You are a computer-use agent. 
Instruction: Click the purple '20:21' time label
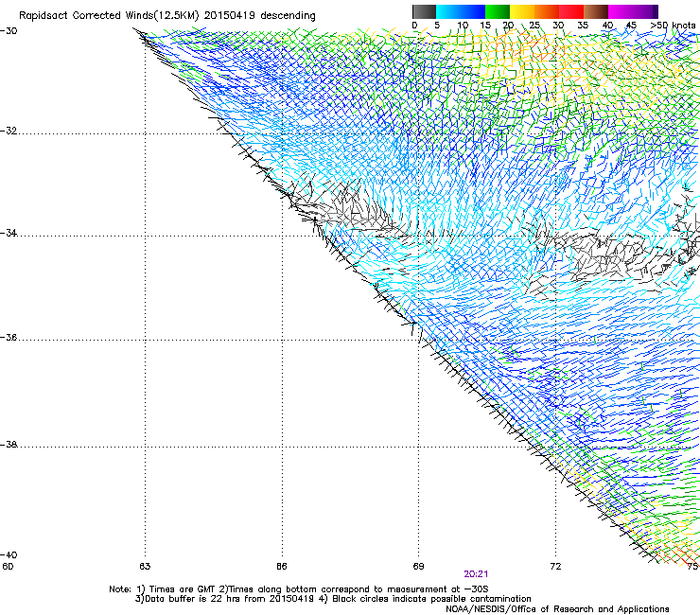(x=476, y=574)
